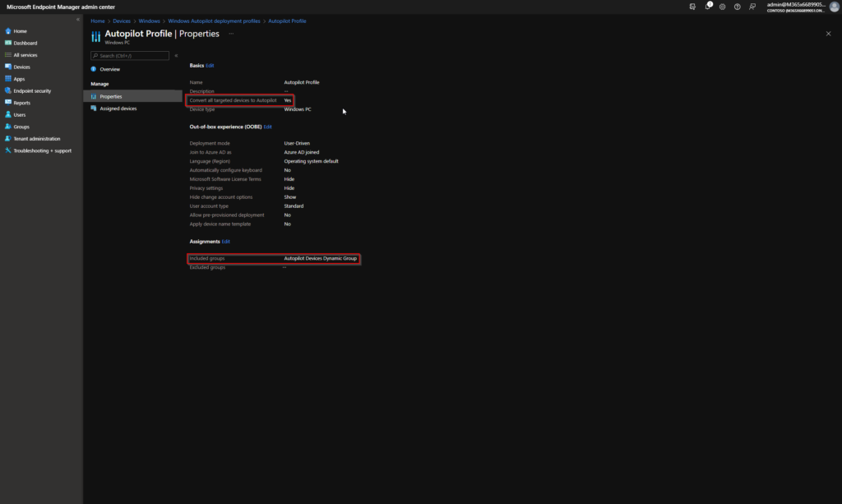Click the Dashboard icon in sidebar
Viewport: 842px width, 504px height.
coord(8,43)
